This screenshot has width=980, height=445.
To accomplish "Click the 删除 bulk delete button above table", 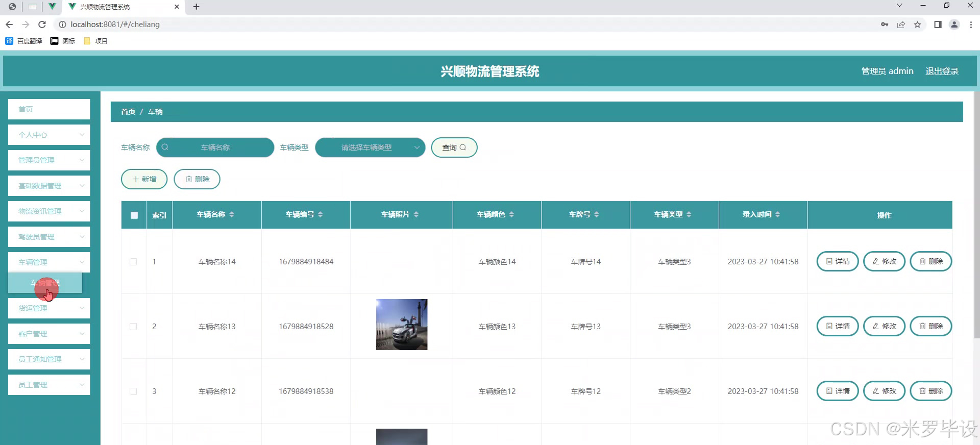I will tap(197, 179).
